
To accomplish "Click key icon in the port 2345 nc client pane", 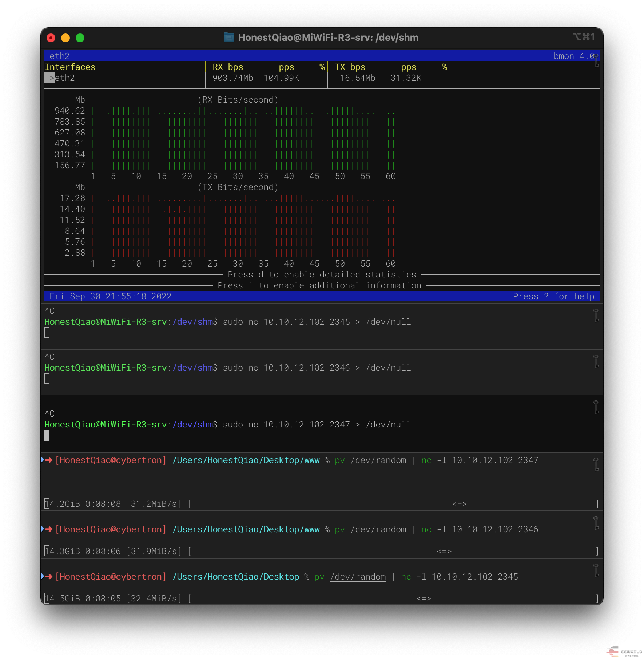I will 596,315.
